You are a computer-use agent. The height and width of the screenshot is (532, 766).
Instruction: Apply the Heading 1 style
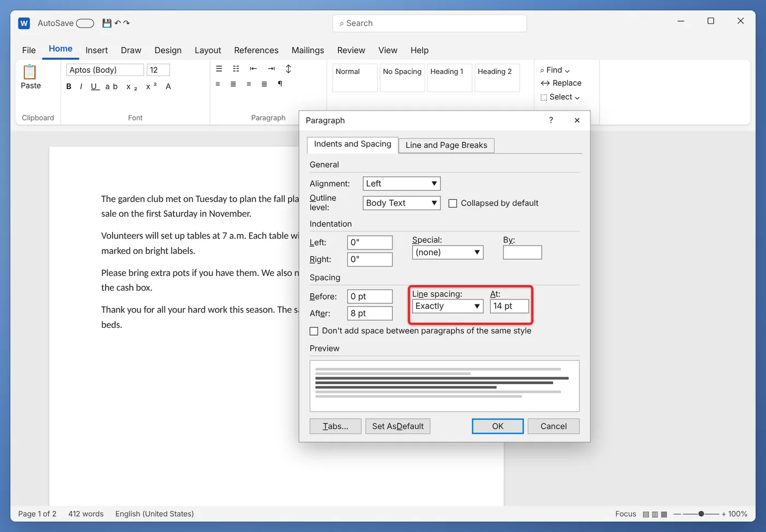[x=449, y=78]
